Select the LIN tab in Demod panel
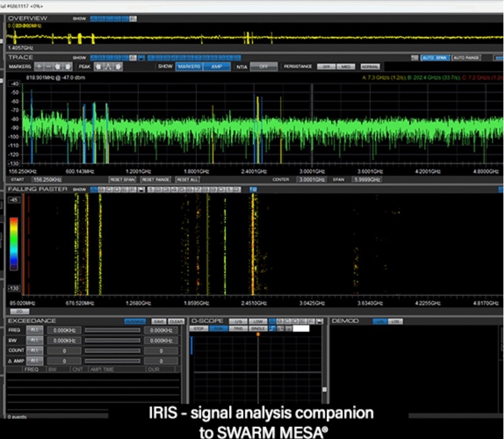 [x=380, y=321]
